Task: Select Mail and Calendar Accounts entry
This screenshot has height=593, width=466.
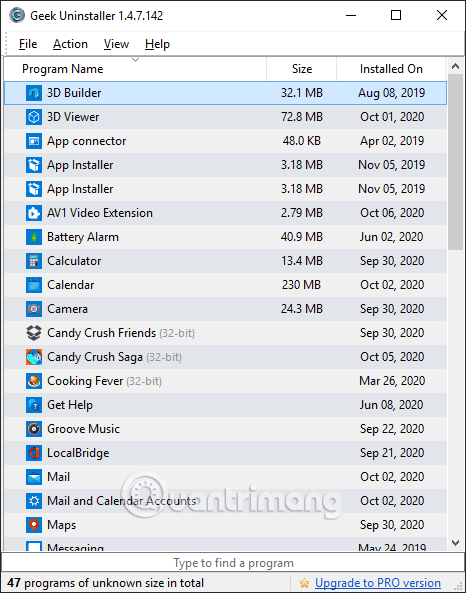Action: [121, 501]
